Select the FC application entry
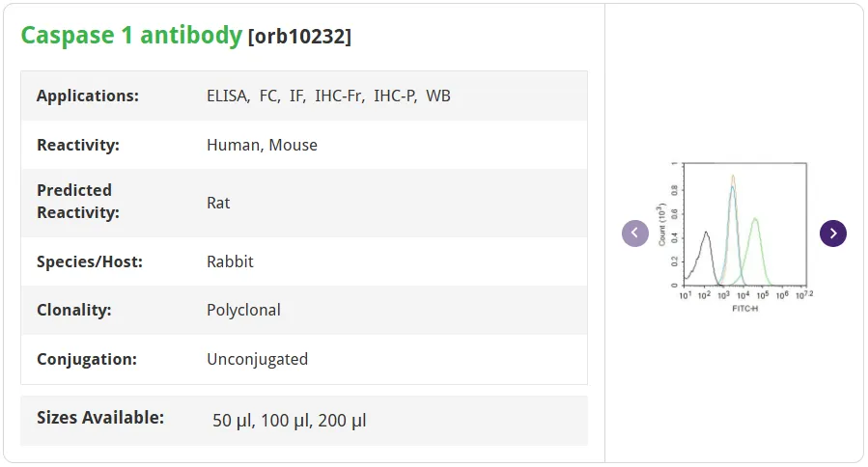 click(270, 96)
